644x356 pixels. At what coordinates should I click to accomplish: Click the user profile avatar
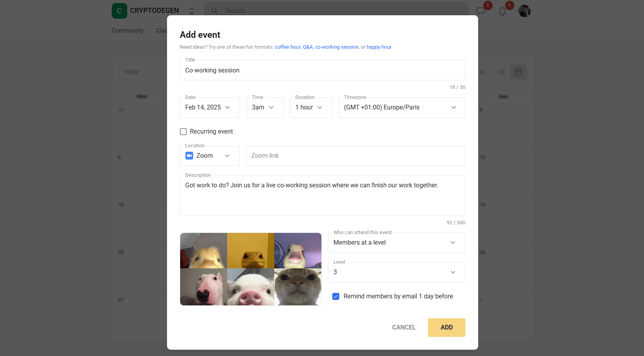pos(524,11)
